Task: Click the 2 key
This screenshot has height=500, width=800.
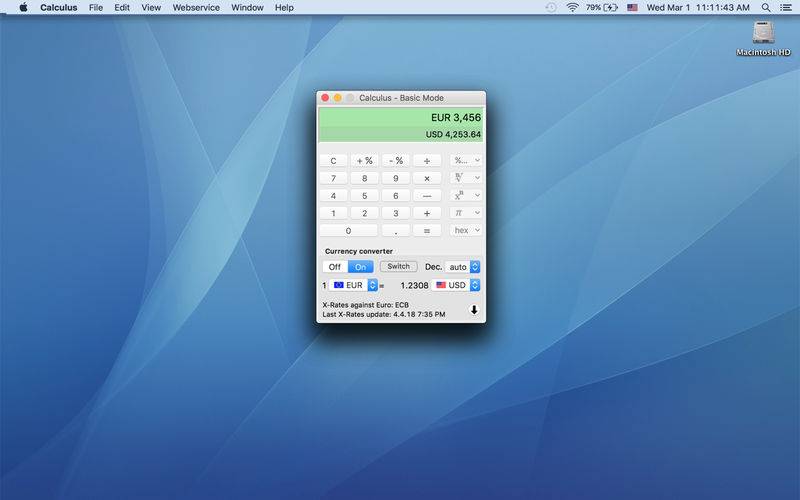Action: (364, 213)
